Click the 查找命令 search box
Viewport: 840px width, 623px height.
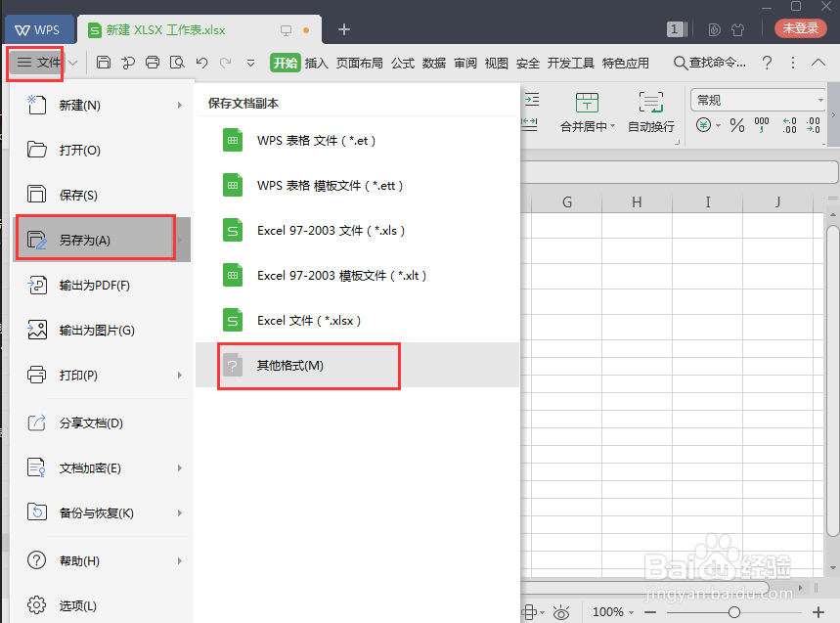(709, 63)
